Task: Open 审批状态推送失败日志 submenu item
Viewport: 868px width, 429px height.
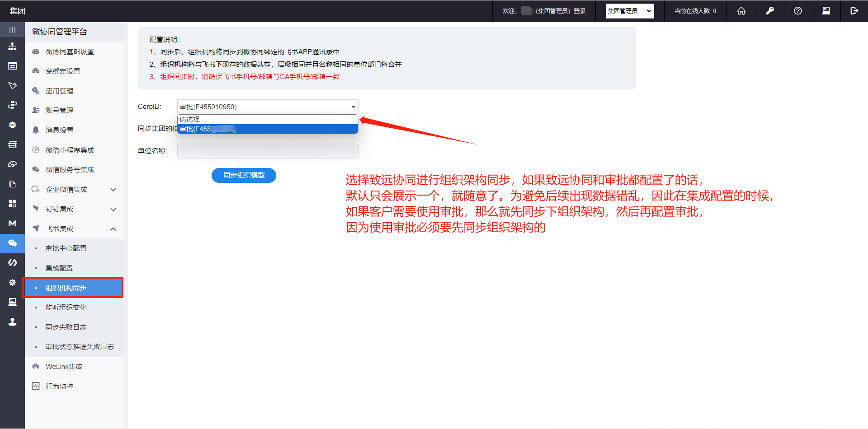Action: [74, 347]
